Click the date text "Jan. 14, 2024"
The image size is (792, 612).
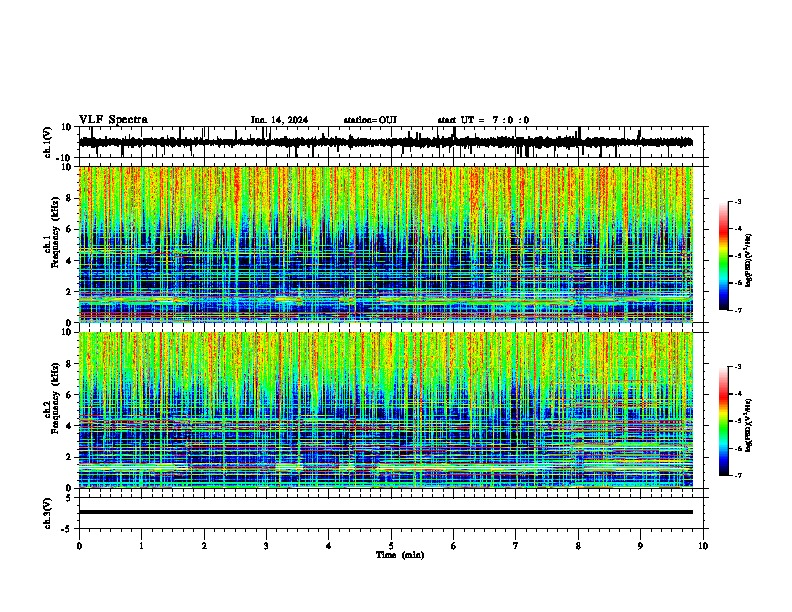(279, 120)
